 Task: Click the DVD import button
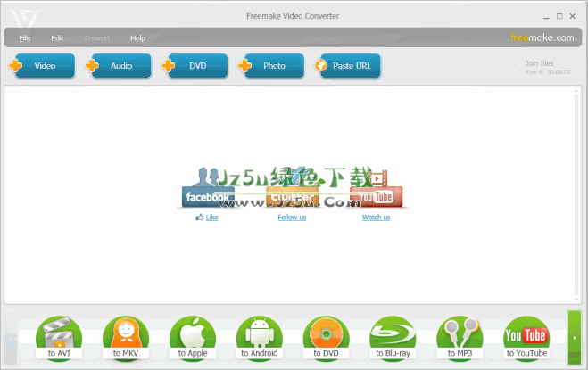click(x=195, y=66)
